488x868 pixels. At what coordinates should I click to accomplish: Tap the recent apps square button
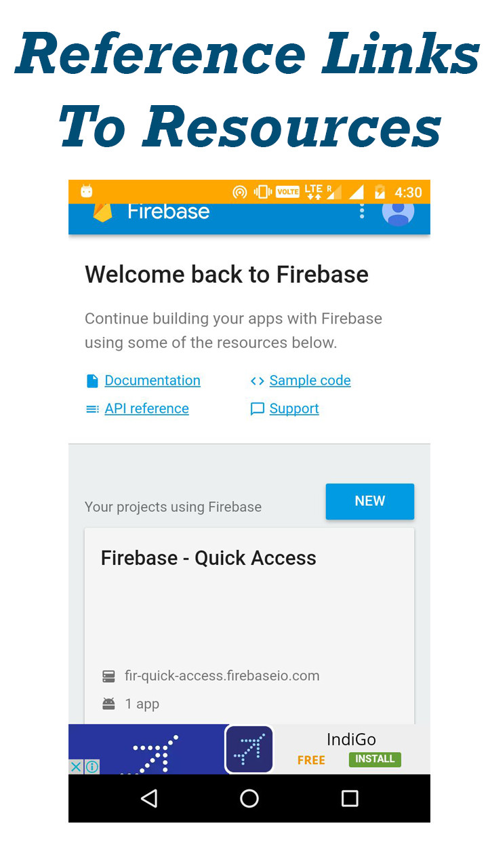coord(349,798)
